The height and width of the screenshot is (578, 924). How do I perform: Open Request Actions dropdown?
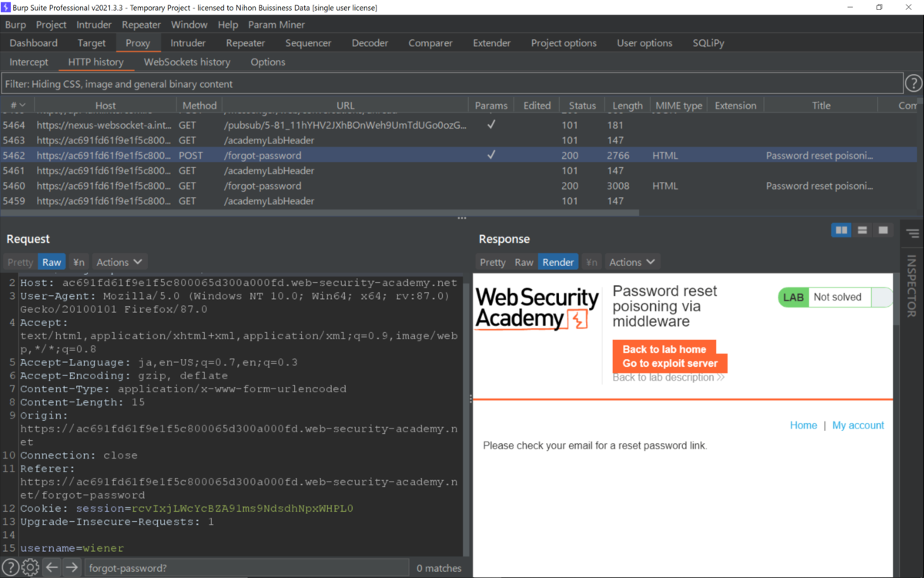119,262
